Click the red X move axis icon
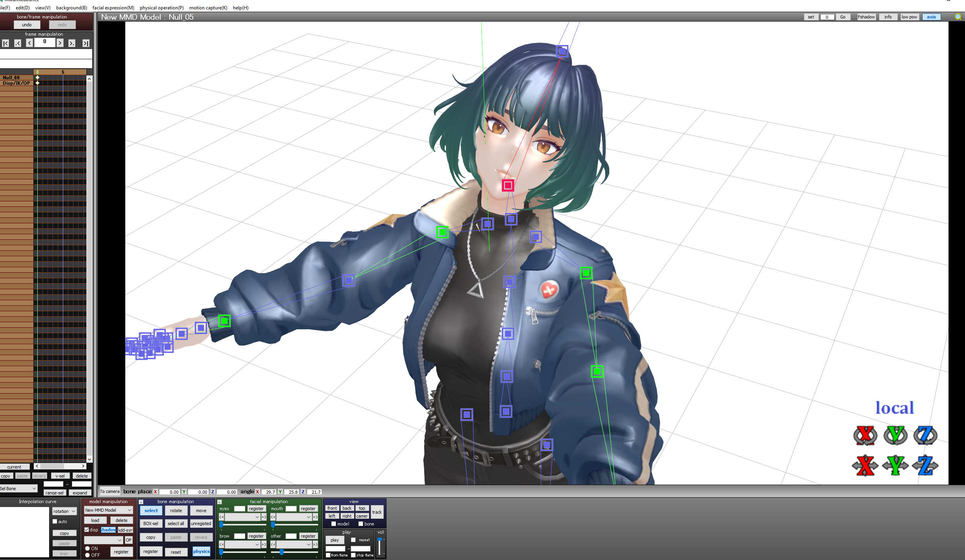Screen dimensions: 965x560 tap(865, 465)
